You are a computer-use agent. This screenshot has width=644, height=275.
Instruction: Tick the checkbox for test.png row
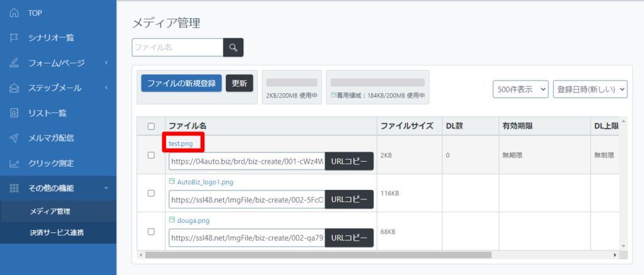pos(151,155)
